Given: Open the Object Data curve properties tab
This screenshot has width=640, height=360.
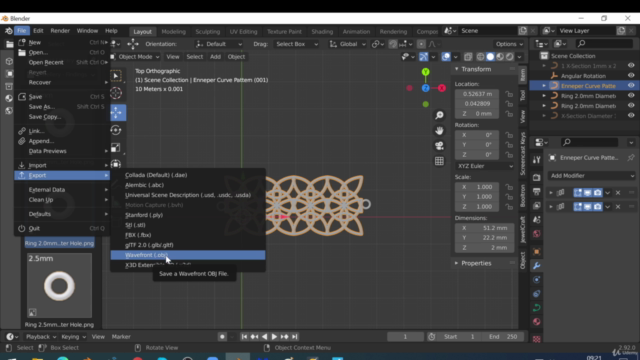Looking at the screenshot, I should (537, 308).
